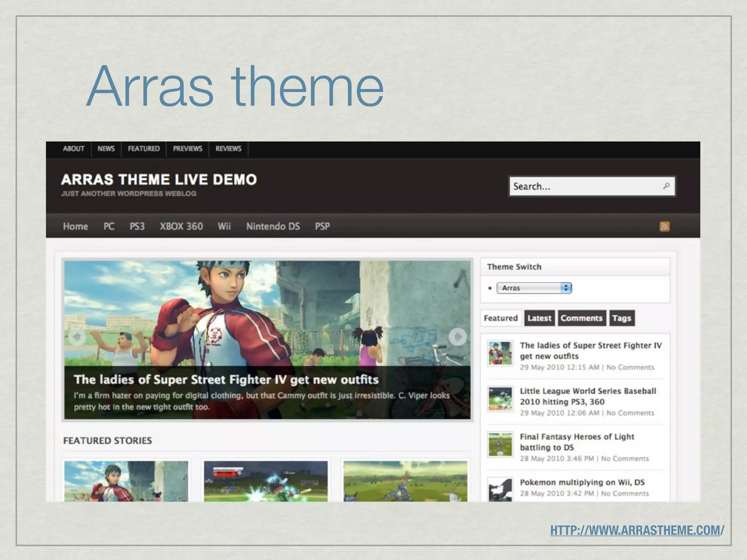Click Pokemon article sidebar thumbnail
Viewport: 747px width, 560px height.
500,490
